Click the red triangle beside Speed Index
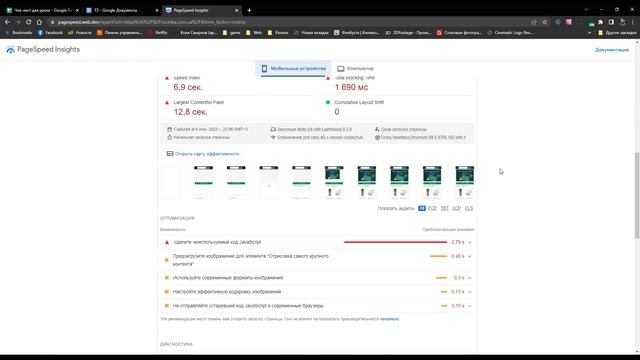Image resolution: width=640 pixels, height=360 pixels. pos(167,78)
